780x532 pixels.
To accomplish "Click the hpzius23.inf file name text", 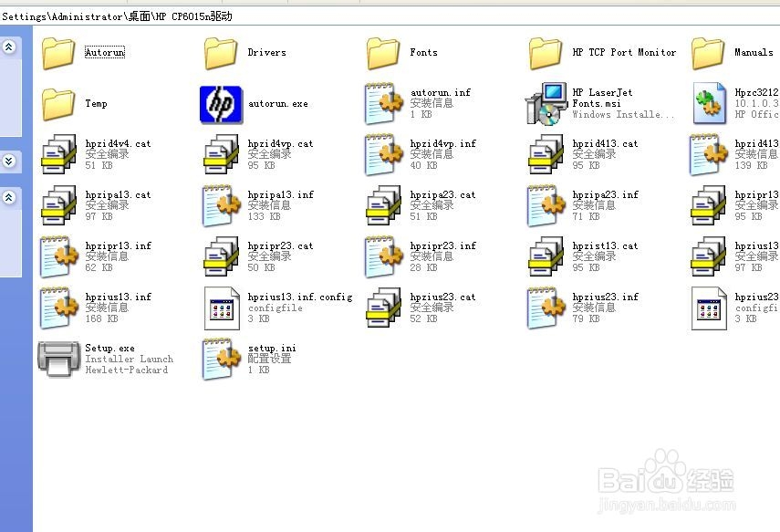I will (606, 297).
